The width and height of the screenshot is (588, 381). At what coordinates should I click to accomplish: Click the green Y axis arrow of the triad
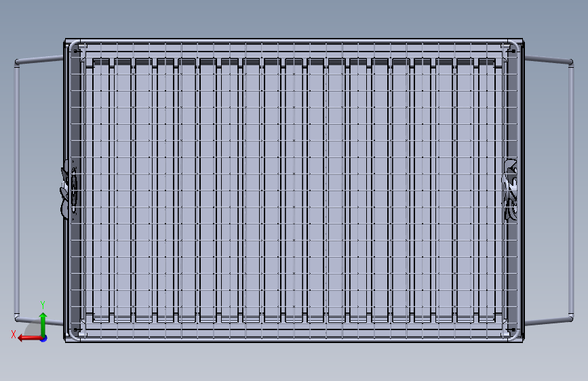43,323
